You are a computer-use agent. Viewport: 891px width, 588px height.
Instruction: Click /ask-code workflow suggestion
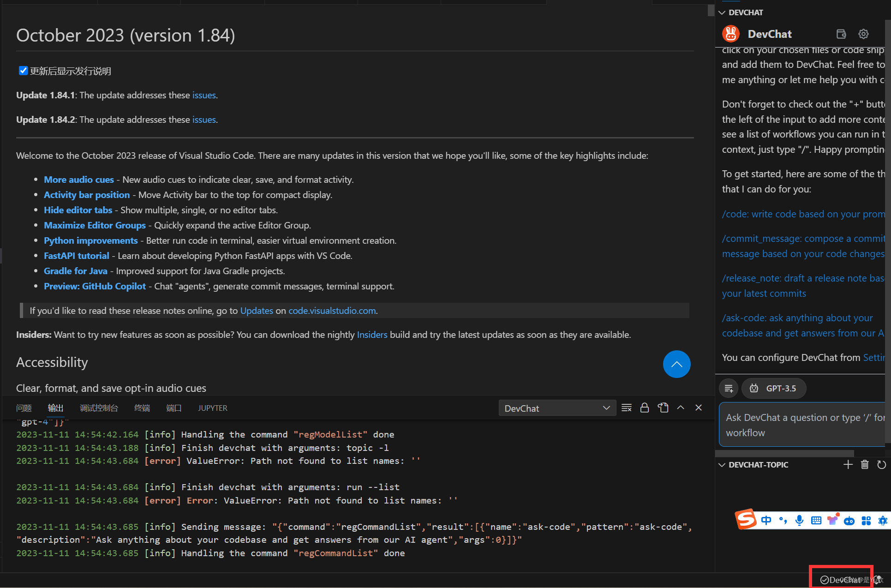click(803, 325)
